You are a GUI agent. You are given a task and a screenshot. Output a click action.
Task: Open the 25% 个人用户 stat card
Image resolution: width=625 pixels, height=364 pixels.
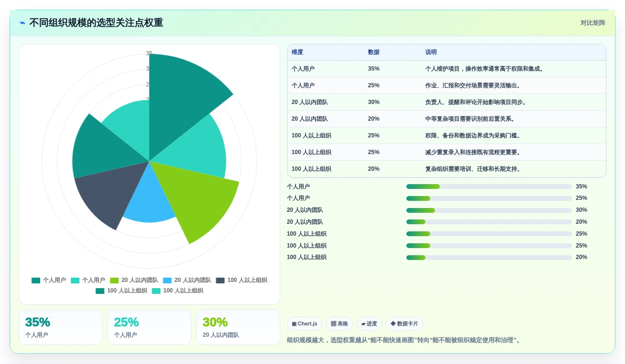149,327
